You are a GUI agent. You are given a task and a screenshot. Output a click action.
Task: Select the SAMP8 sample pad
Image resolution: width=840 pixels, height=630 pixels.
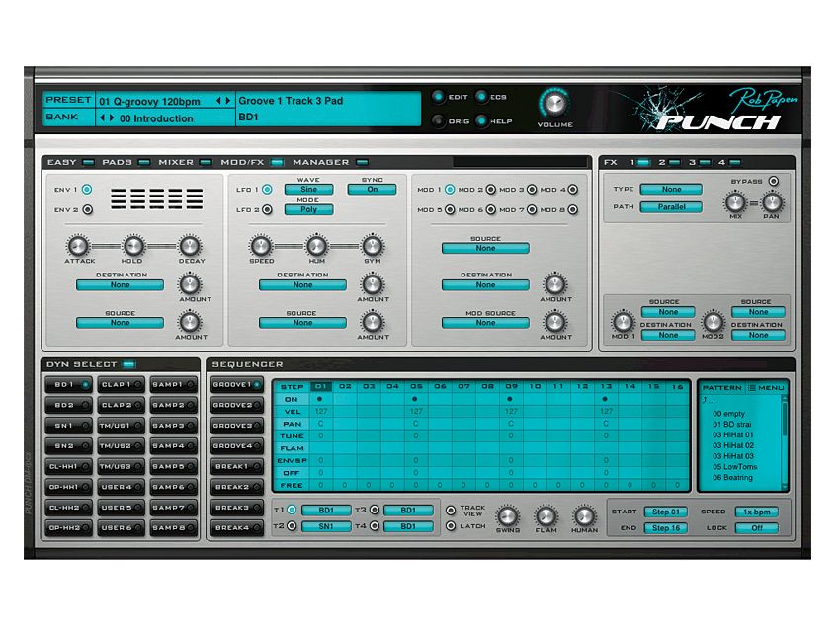(174, 528)
